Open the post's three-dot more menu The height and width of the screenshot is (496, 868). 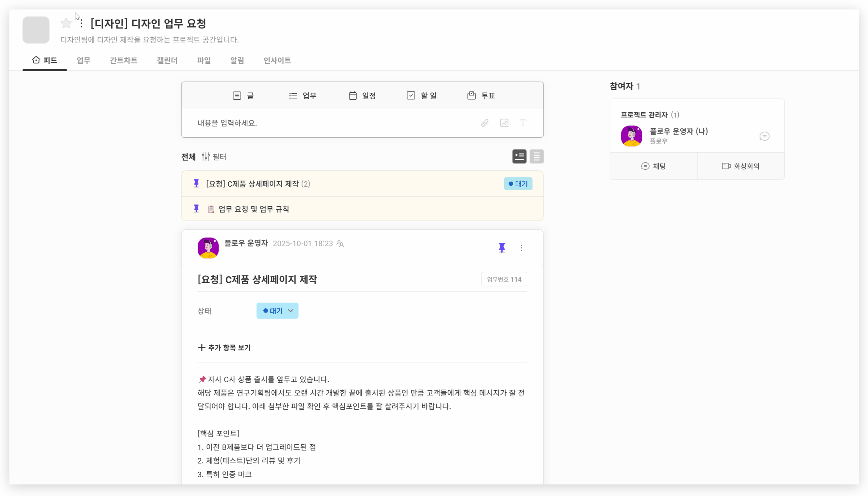(x=521, y=248)
